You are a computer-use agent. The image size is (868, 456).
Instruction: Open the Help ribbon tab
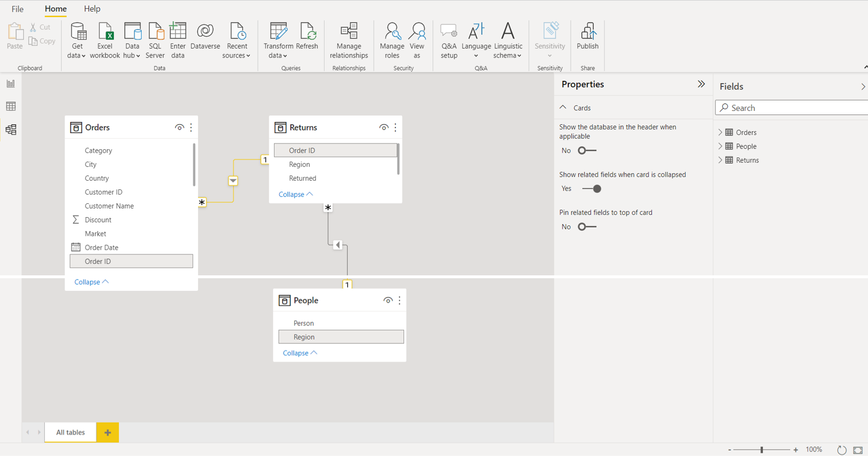coord(92,9)
